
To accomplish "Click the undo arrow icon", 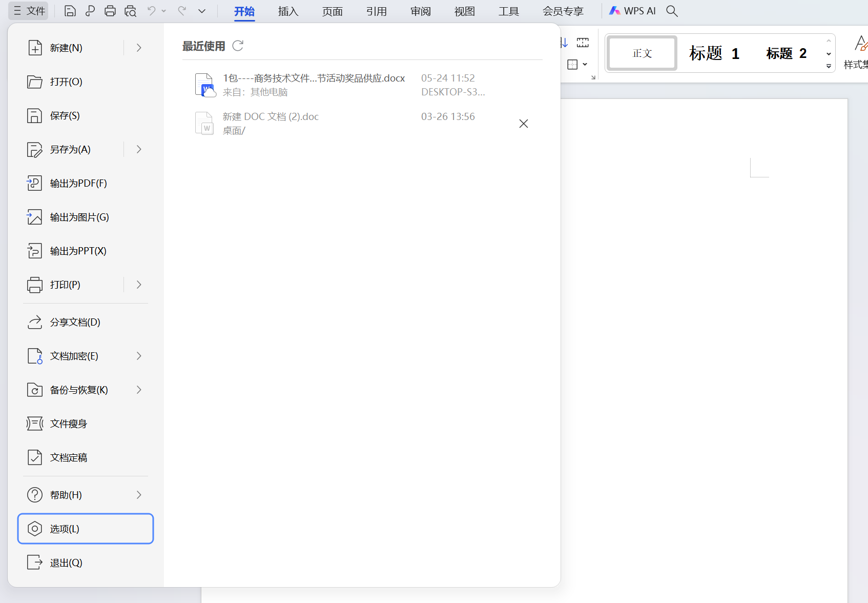I will [151, 11].
